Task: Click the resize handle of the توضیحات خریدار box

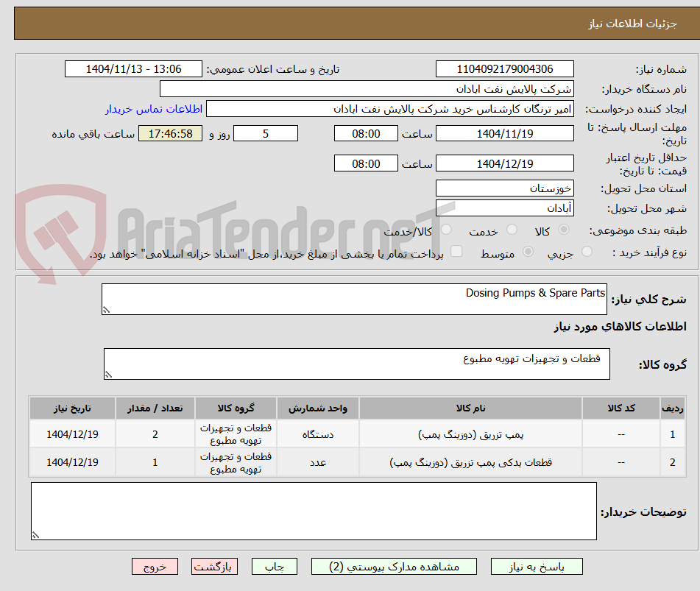Action: (x=36, y=535)
